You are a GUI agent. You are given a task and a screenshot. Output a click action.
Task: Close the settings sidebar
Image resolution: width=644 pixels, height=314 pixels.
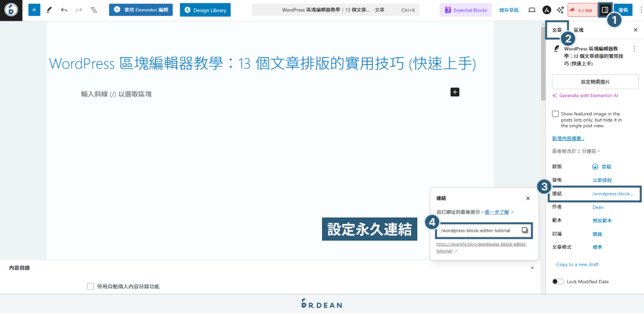coord(636,30)
